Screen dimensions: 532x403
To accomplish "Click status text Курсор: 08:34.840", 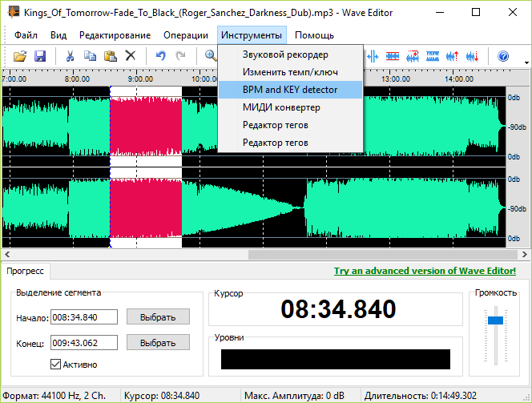I will (x=162, y=396).
